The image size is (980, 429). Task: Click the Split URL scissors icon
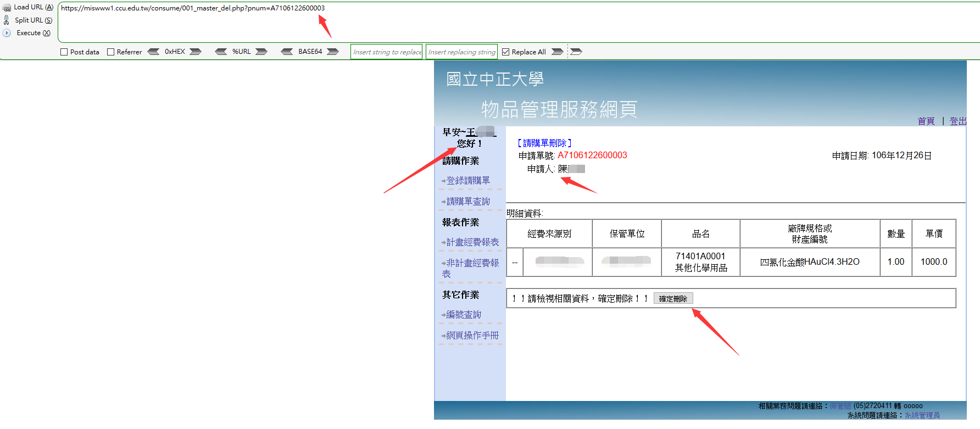click(x=7, y=20)
